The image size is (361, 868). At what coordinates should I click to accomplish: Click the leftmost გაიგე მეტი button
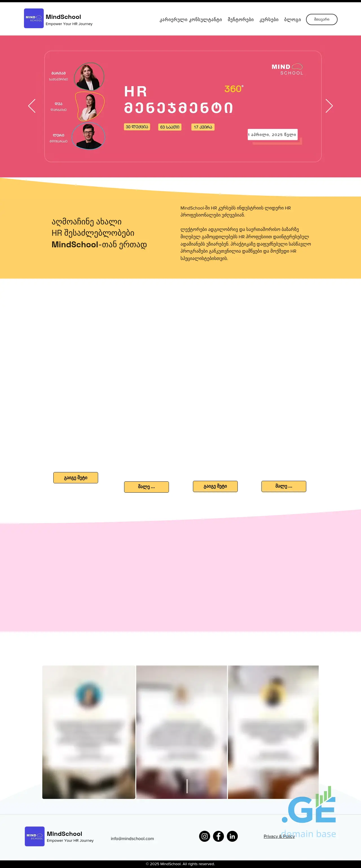(x=76, y=477)
